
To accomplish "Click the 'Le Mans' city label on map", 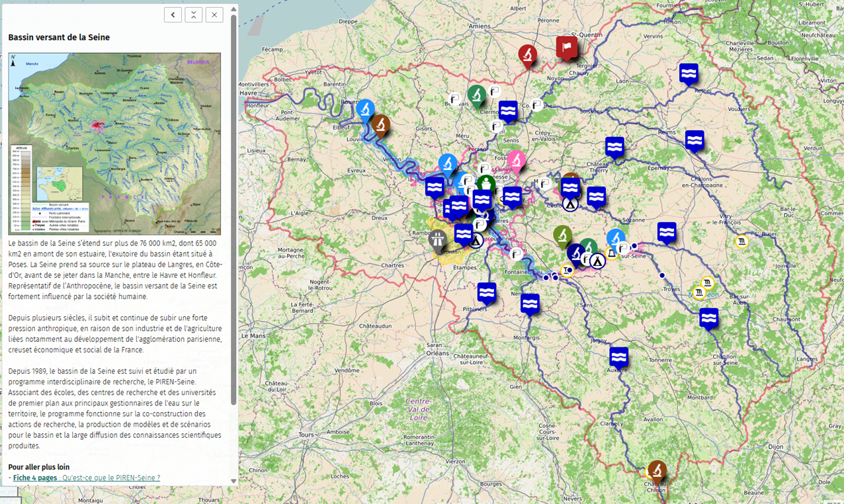I will click(253, 336).
